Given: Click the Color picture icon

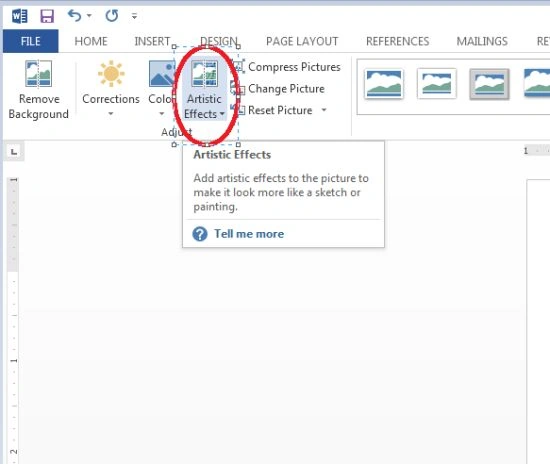Looking at the screenshot, I should coord(161,74).
